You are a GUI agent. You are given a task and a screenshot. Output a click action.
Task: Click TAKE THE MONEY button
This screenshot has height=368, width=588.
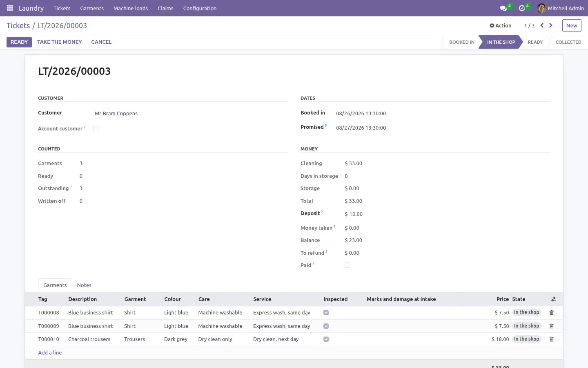60,42
